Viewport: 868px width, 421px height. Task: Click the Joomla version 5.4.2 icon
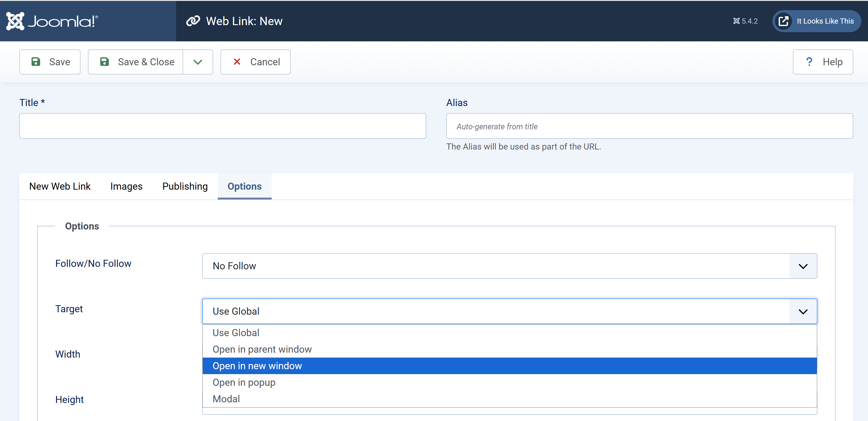736,21
